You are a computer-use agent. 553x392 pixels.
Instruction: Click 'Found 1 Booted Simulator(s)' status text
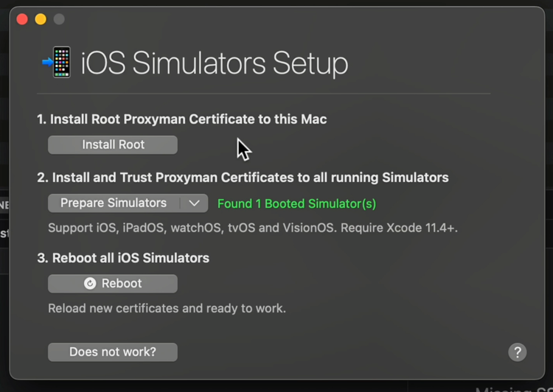point(296,204)
